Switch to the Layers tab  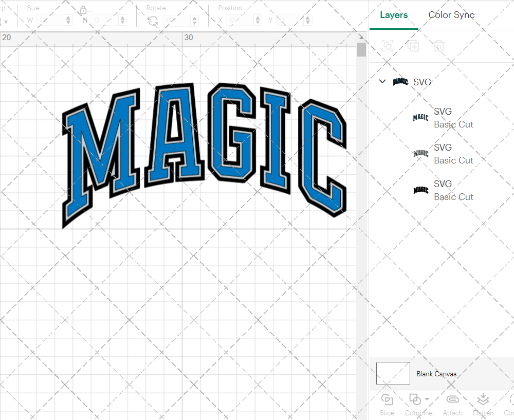click(394, 15)
